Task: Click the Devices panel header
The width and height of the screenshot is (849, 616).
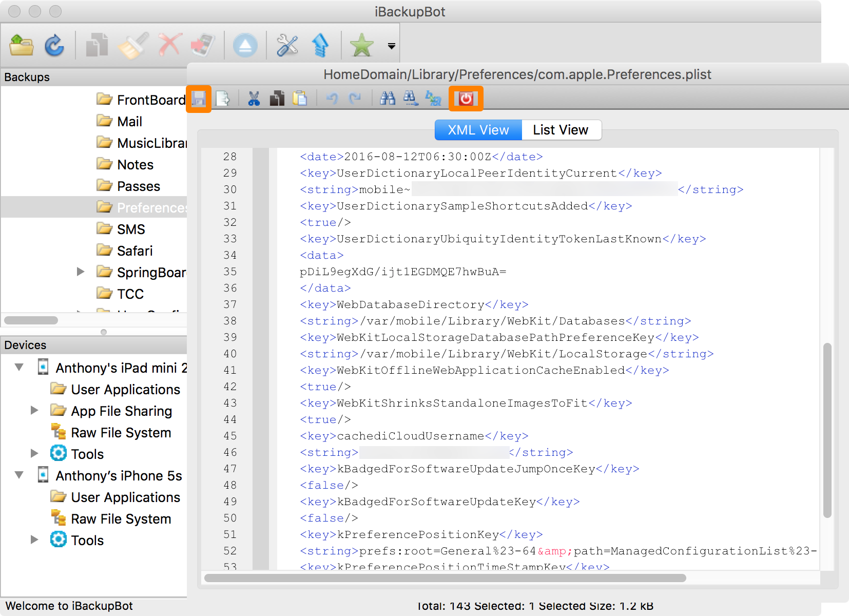Action: pos(93,345)
